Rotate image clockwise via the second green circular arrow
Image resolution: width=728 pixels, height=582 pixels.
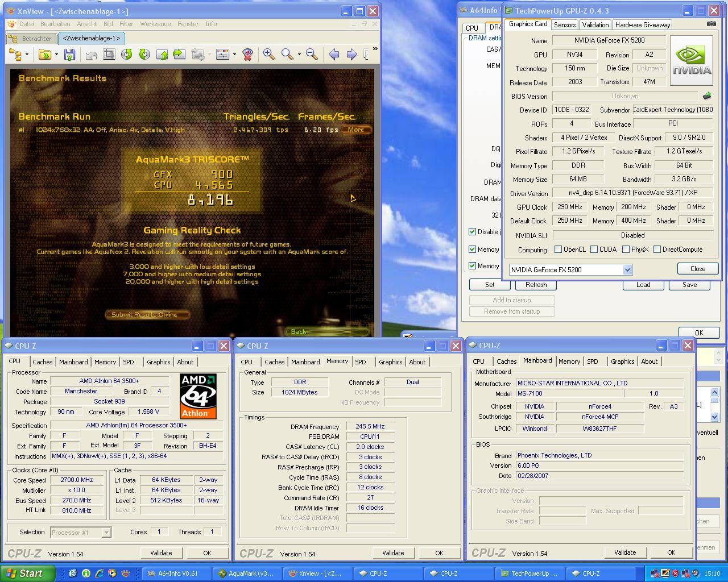(144, 55)
